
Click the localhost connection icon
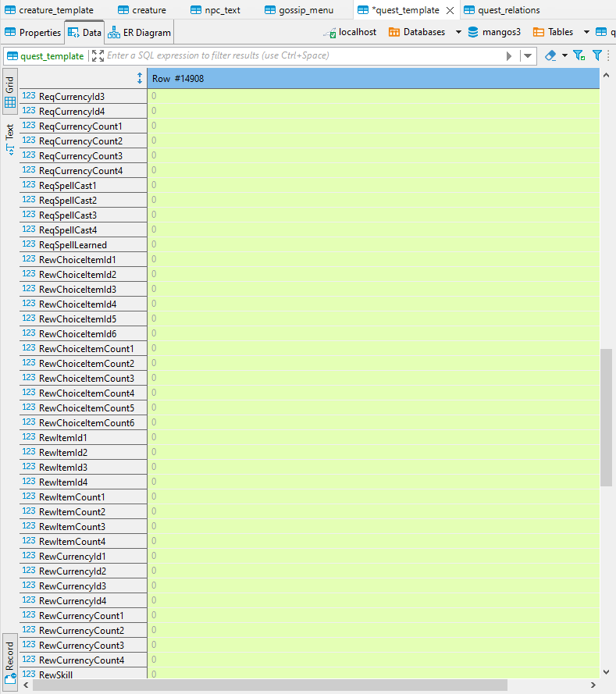pyautogui.click(x=329, y=33)
